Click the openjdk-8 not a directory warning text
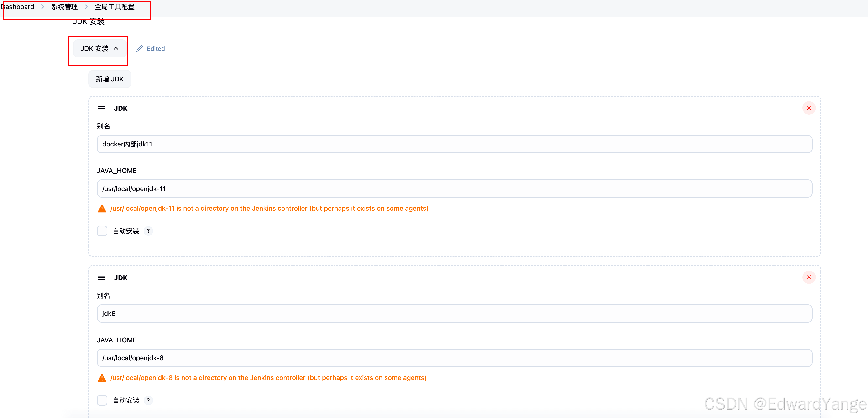 268,378
